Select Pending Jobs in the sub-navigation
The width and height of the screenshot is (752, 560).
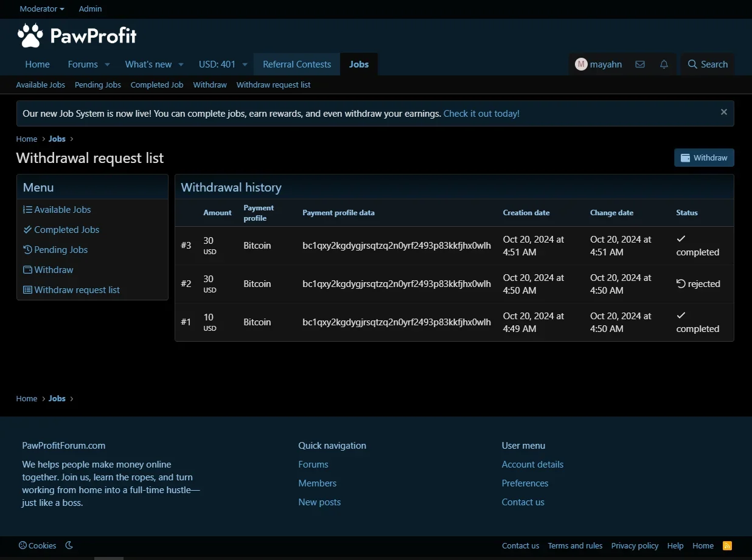tap(98, 85)
